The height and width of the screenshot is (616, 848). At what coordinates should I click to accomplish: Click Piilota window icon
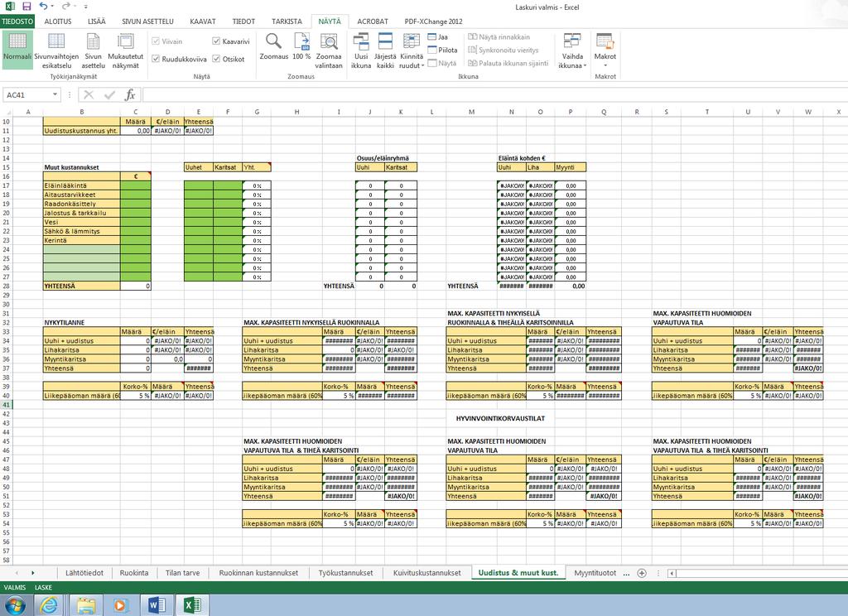coord(442,50)
